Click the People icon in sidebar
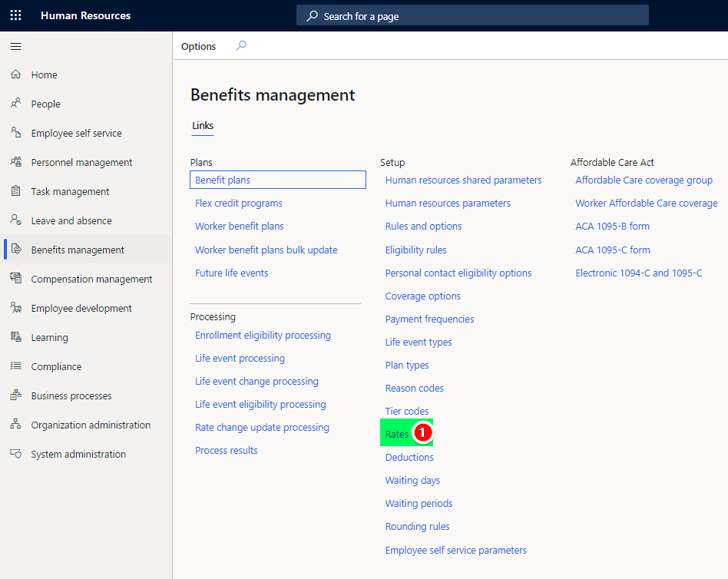728x579 pixels. (16, 103)
